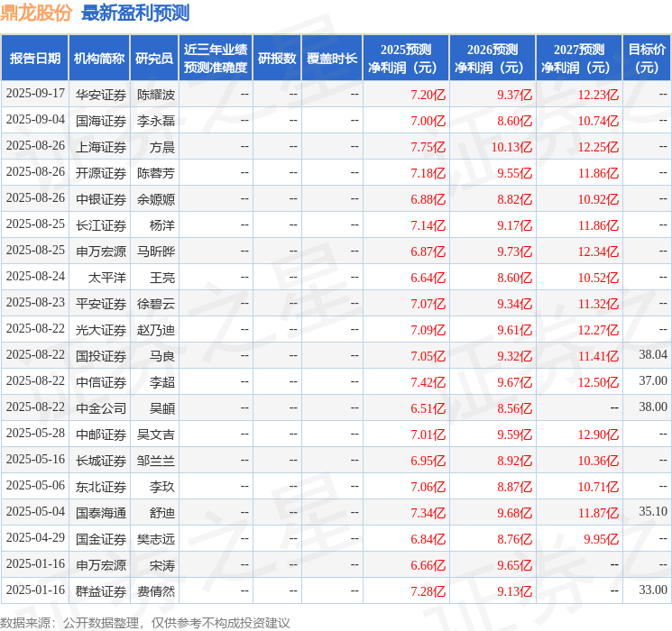The image size is (672, 631).
Task: Click the date cell 2025-05-06
Action: (x=35, y=485)
